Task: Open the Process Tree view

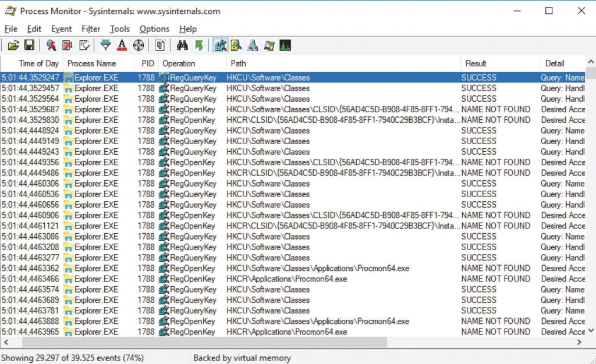Action: point(159,45)
